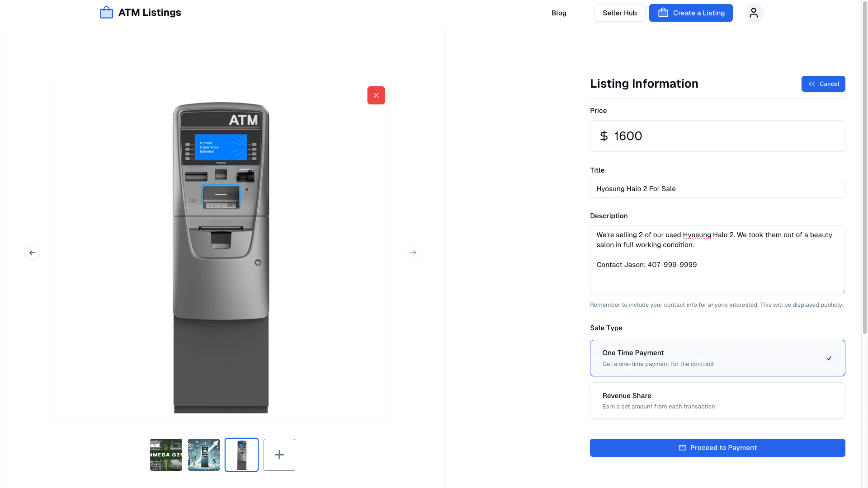The height and width of the screenshot is (488, 868).
Task: Proceed to Payment
Action: [x=717, y=448]
